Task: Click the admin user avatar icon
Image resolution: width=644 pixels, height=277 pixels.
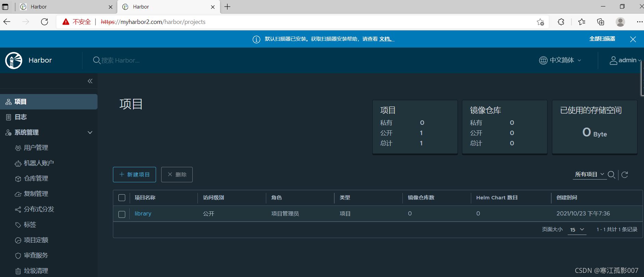Action: [x=613, y=61]
